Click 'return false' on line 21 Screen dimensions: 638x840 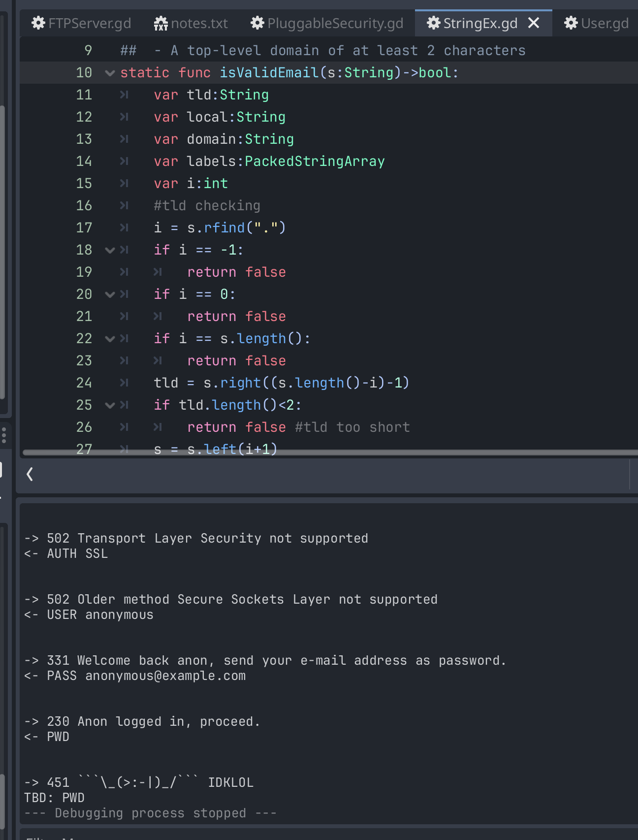pos(237,317)
